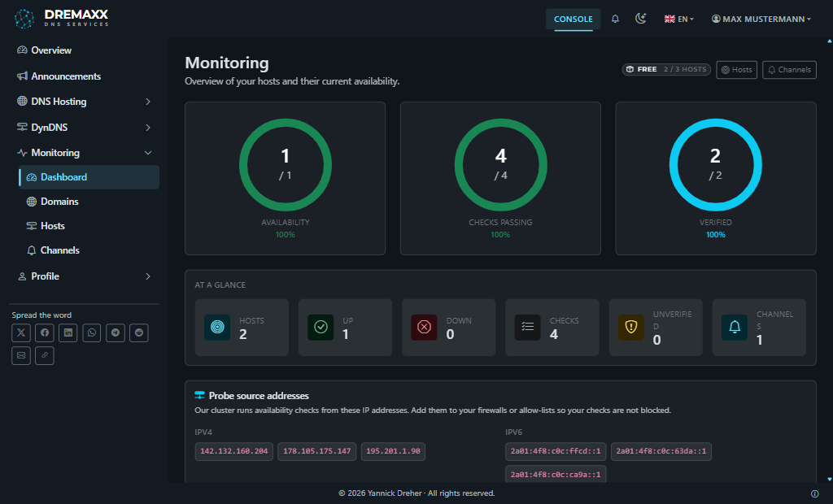This screenshot has height=504, width=833.
Task: Share on Reddit icon
Action: tap(138, 333)
